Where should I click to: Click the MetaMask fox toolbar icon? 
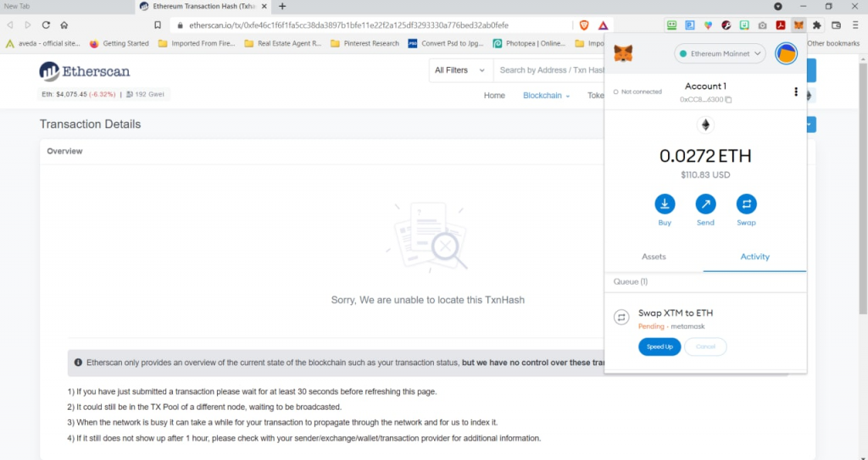pyautogui.click(x=798, y=25)
